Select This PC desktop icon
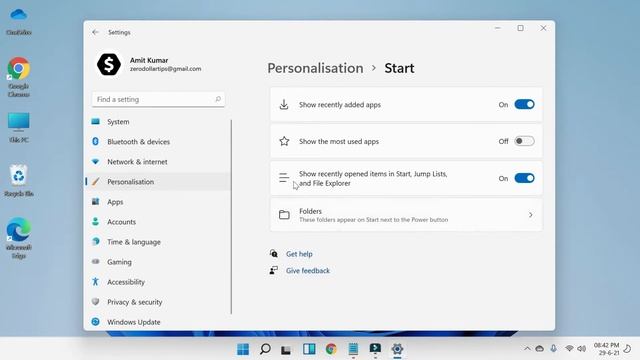 [x=18, y=128]
